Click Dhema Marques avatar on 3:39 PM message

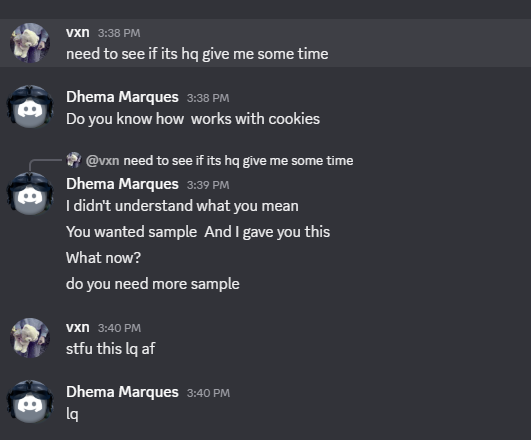(30, 193)
